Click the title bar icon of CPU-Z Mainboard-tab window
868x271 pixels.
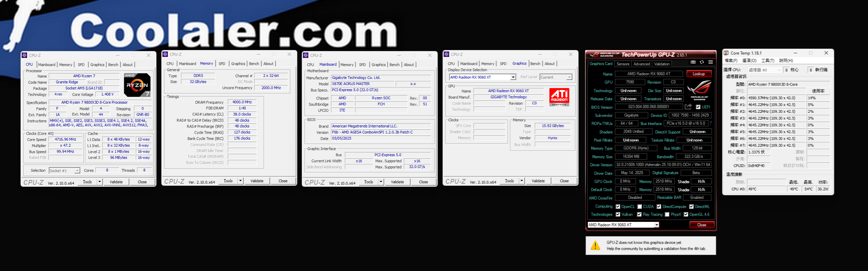click(306, 55)
